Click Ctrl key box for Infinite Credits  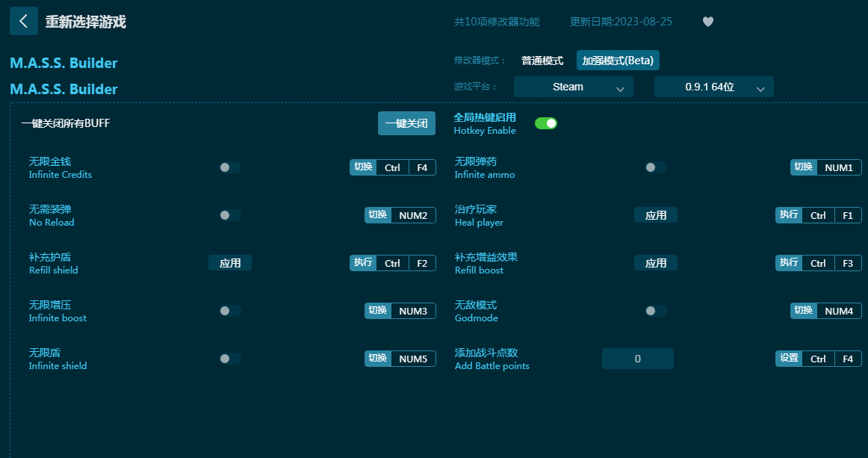coord(392,168)
